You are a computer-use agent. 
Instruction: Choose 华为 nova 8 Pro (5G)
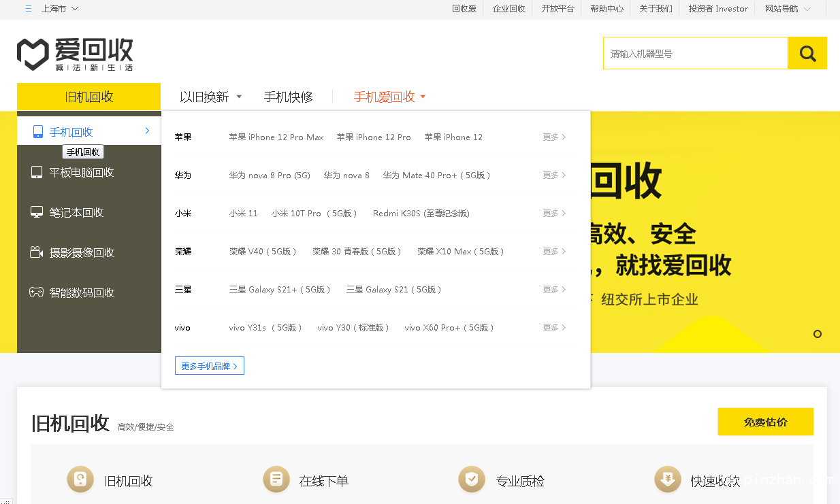click(x=270, y=175)
